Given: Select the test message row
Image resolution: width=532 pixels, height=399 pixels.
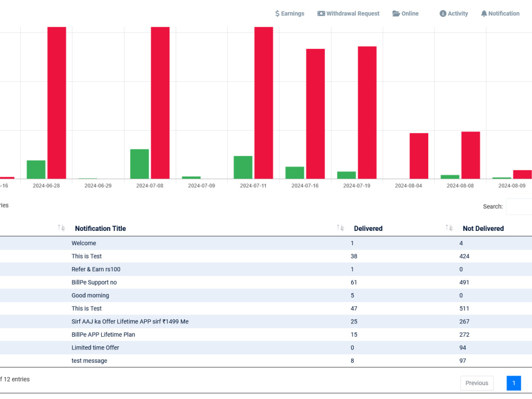Looking at the screenshot, I should [266, 361].
